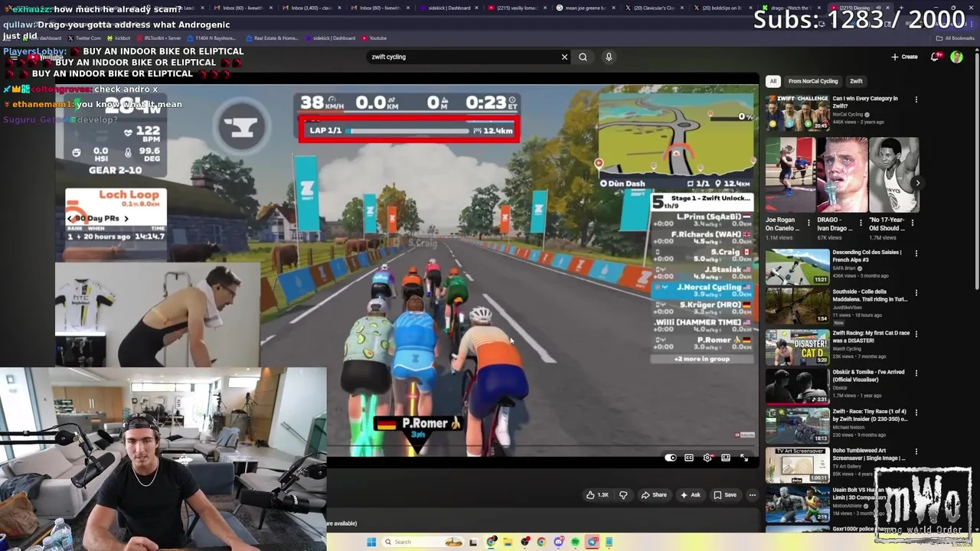Image resolution: width=980 pixels, height=551 pixels.
Task: Open options for Joe Rogan short
Action: click(x=808, y=223)
